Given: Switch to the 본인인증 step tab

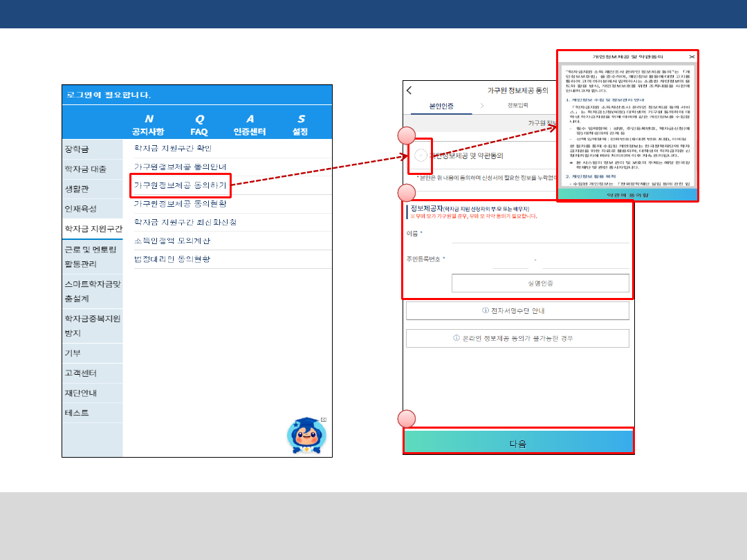Looking at the screenshot, I should (441, 106).
